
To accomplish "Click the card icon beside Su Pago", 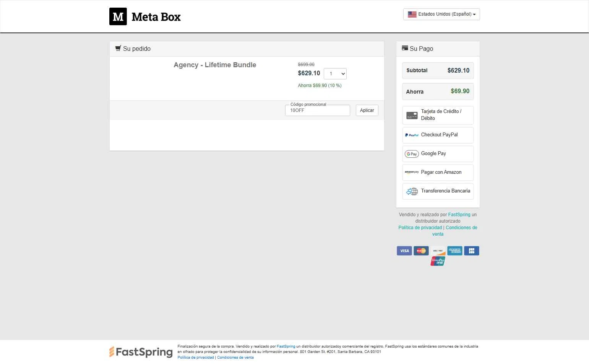I will click(405, 48).
